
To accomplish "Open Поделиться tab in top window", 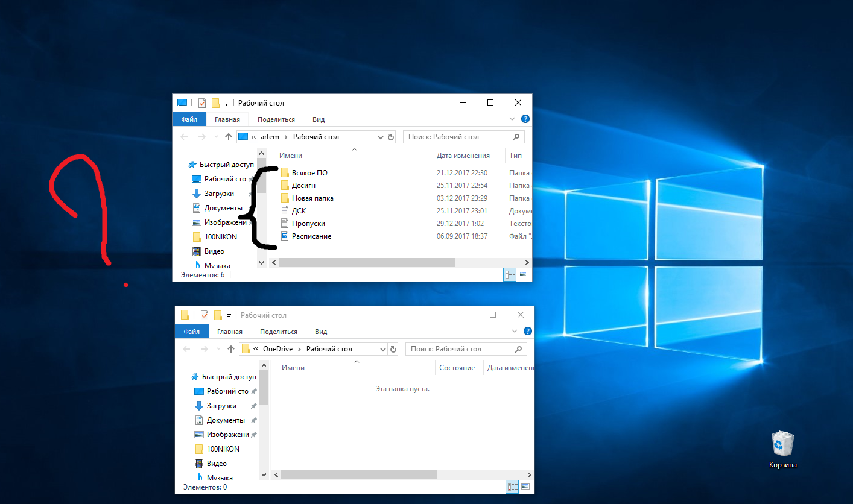I will pyautogui.click(x=276, y=119).
